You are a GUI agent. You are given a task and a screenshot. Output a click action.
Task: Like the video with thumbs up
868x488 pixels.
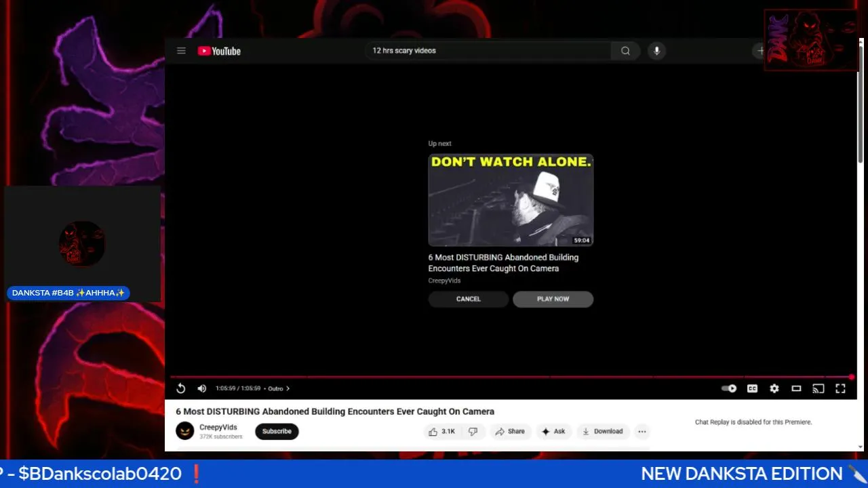(x=443, y=431)
